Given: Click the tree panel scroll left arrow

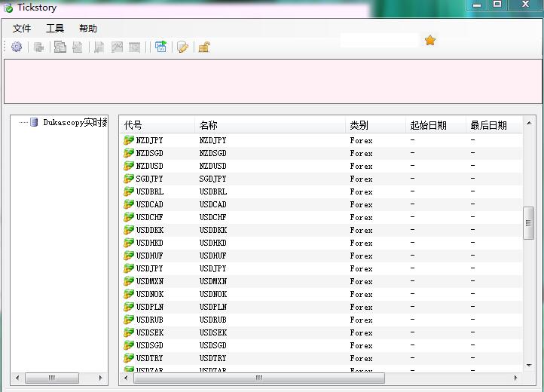Looking at the screenshot, I should click(17, 378).
